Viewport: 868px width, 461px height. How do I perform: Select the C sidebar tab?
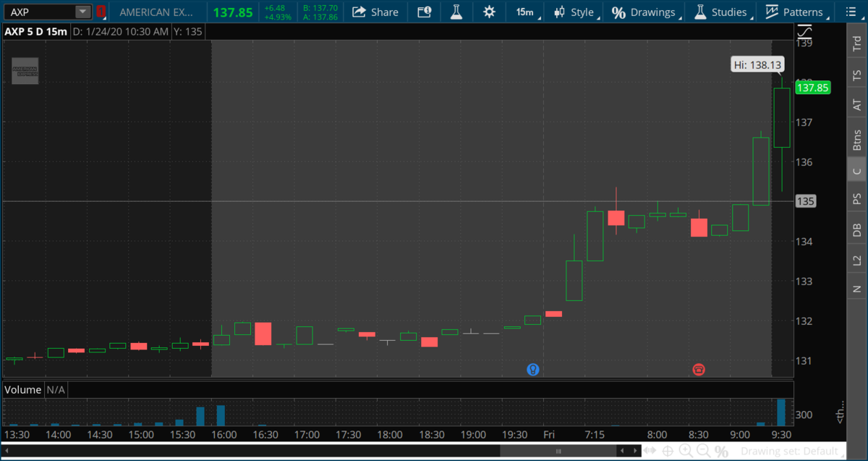[857, 171]
